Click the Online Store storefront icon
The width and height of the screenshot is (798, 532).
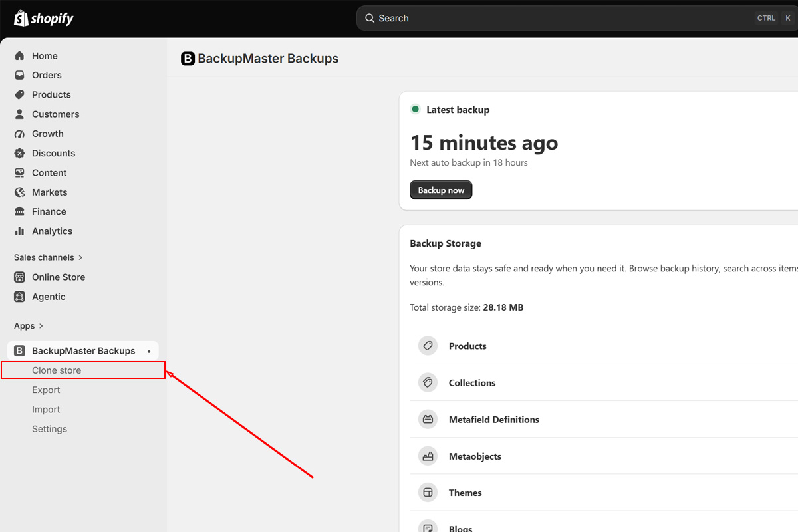(x=19, y=277)
